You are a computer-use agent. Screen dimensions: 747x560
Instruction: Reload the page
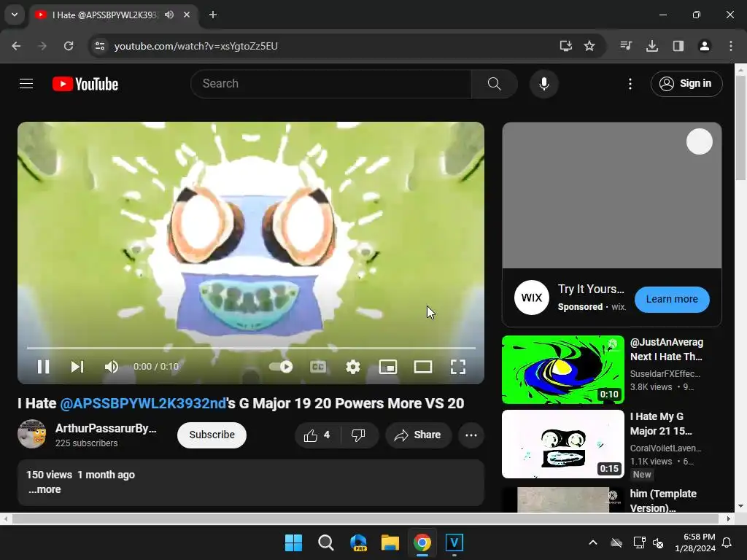69,46
